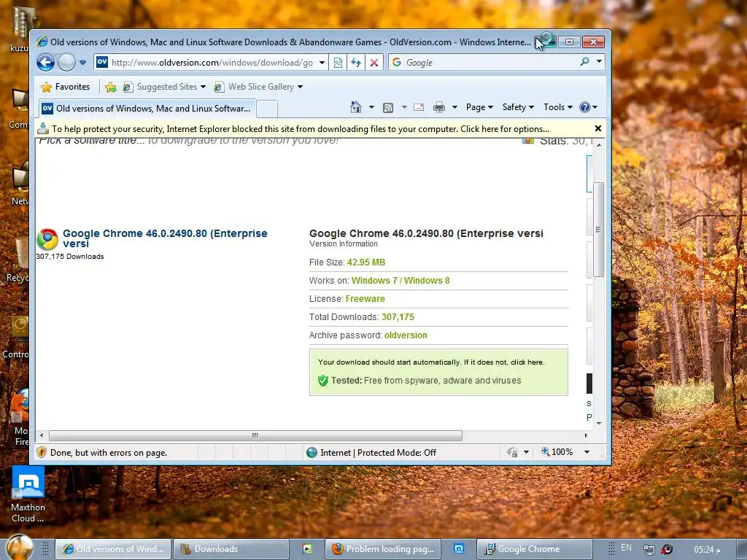Open the Page menu

click(479, 107)
